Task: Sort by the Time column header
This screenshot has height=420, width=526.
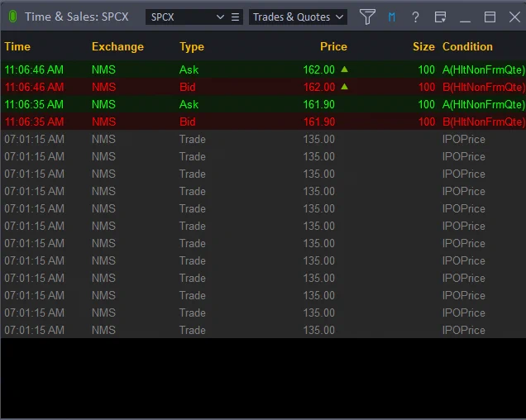Action: 17,46
